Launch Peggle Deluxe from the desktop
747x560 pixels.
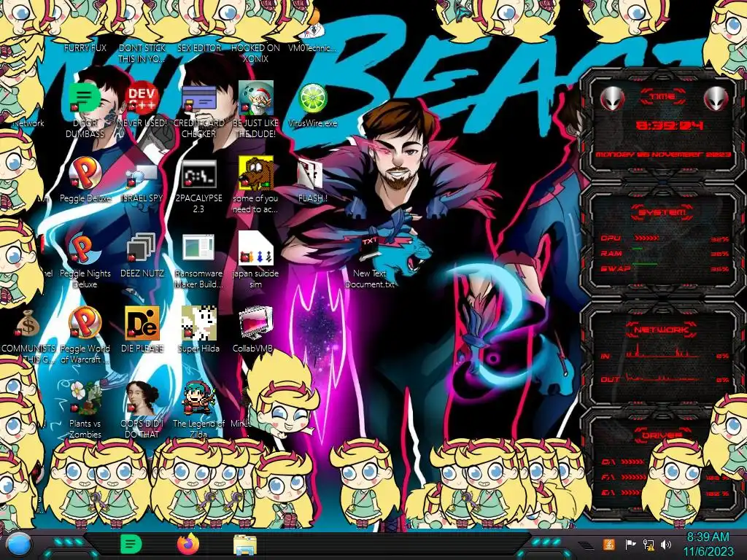(x=85, y=174)
